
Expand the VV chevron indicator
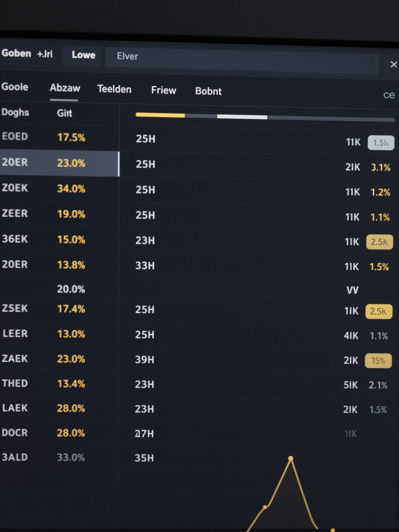352,290
